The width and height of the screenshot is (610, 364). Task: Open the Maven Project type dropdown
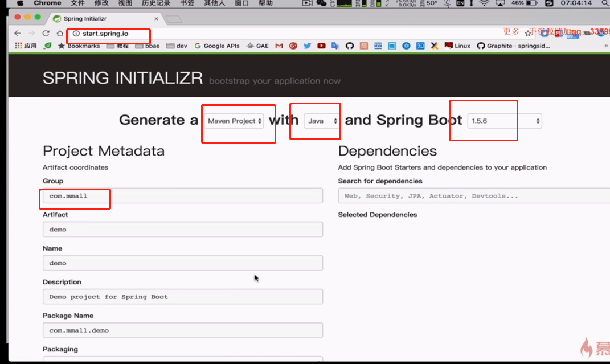[234, 121]
